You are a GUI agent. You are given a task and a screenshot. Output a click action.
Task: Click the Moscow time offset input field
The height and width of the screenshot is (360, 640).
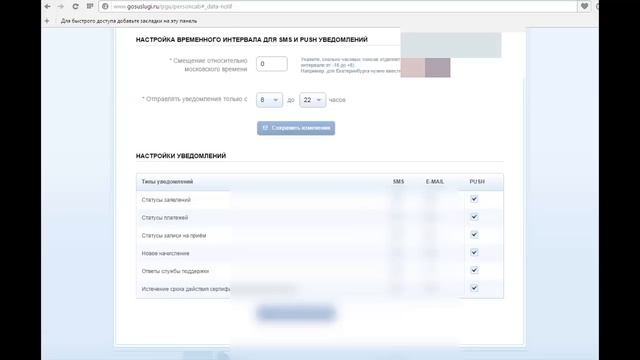(x=272, y=64)
